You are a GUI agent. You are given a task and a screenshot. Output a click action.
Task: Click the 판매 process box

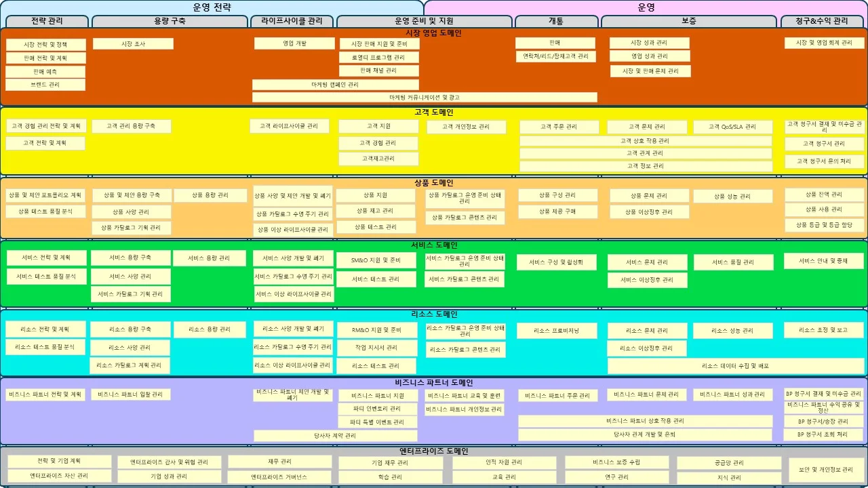click(x=557, y=42)
